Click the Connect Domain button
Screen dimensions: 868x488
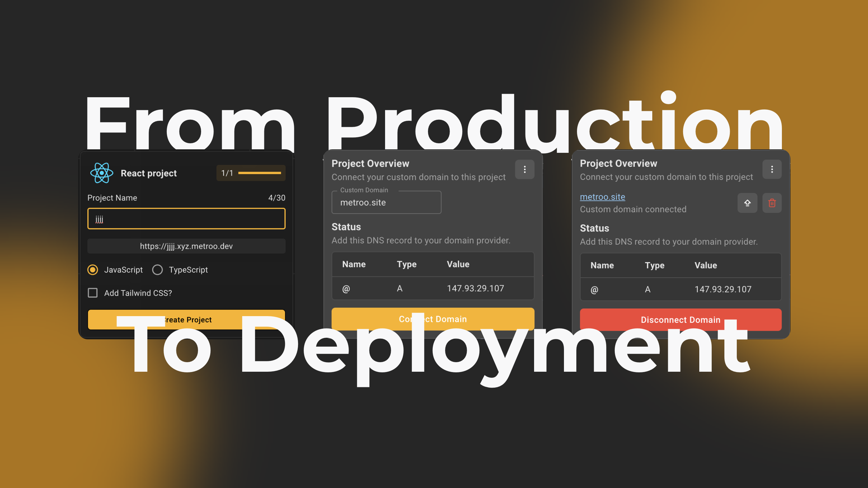(x=433, y=319)
